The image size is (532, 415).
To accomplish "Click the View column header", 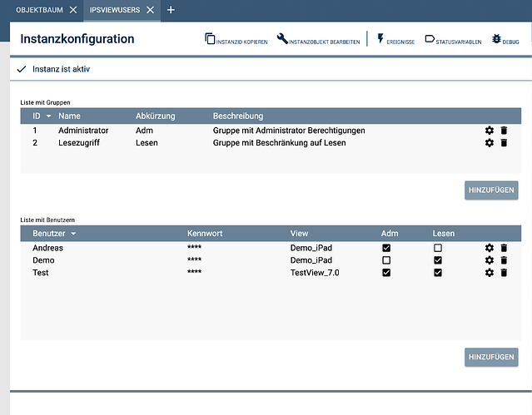I will tap(299, 233).
